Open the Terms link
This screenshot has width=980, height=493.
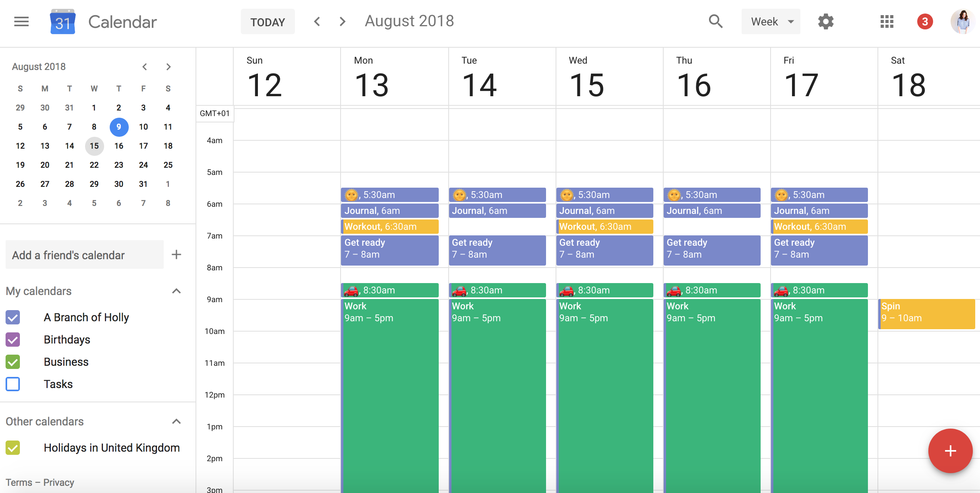(19, 482)
